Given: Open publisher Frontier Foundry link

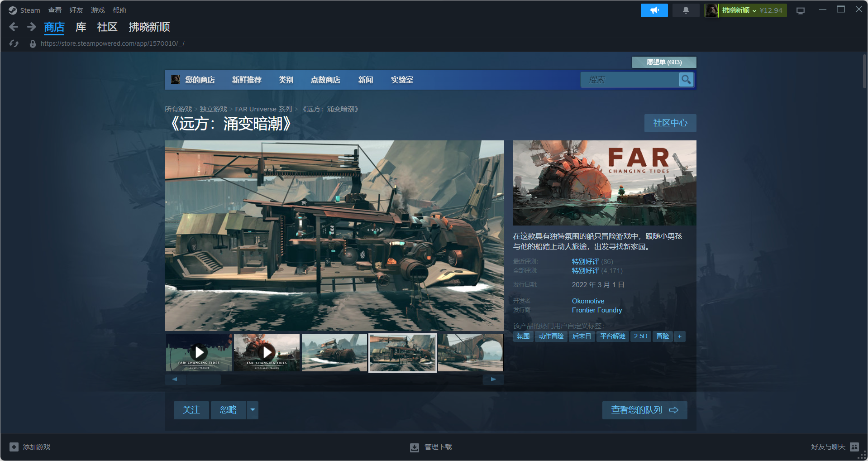Looking at the screenshot, I should pos(596,310).
